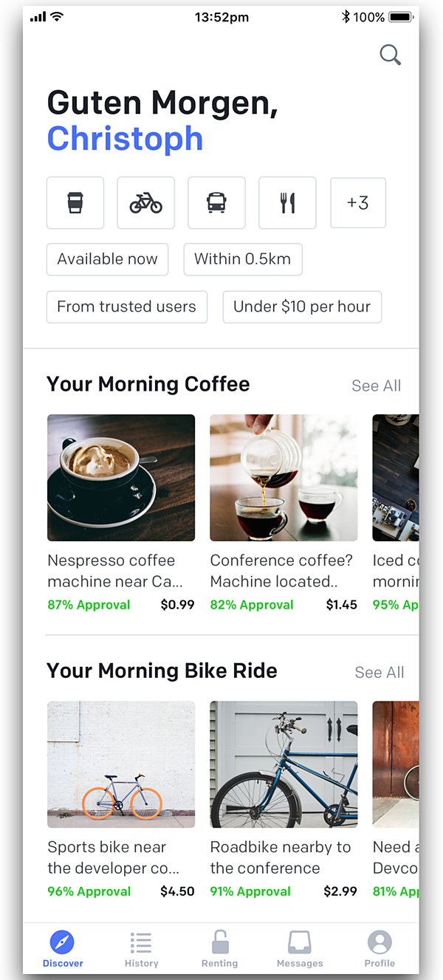Enable the From trusted users filter

[126, 306]
